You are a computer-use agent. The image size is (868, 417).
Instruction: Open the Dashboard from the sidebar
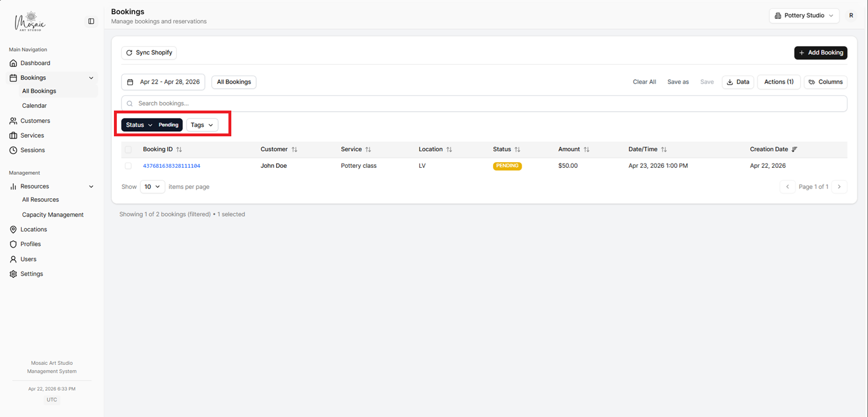[x=34, y=63]
